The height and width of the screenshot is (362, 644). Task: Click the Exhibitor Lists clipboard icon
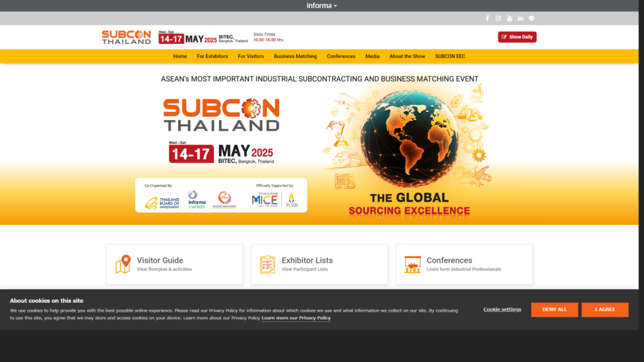(267, 265)
